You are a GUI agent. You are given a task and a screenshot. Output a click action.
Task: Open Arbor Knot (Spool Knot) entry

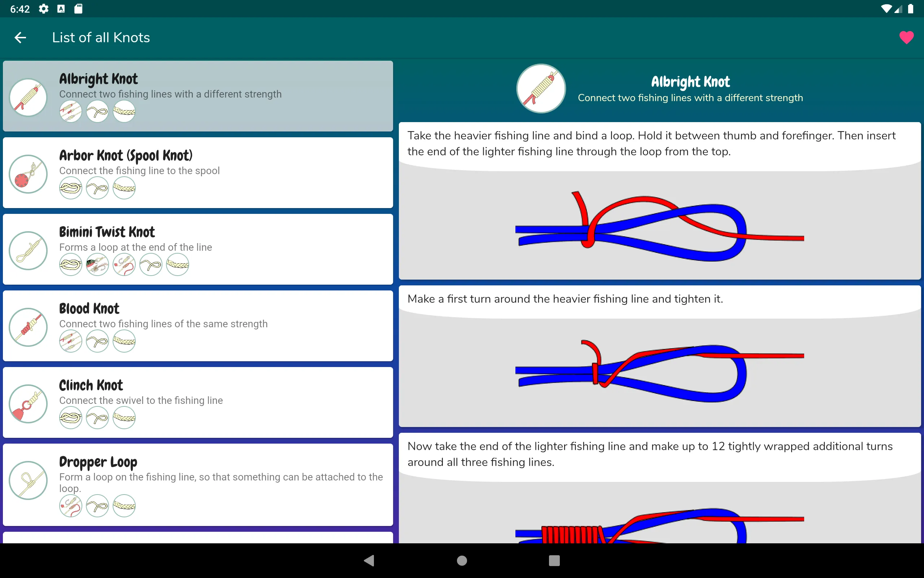tap(198, 173)
